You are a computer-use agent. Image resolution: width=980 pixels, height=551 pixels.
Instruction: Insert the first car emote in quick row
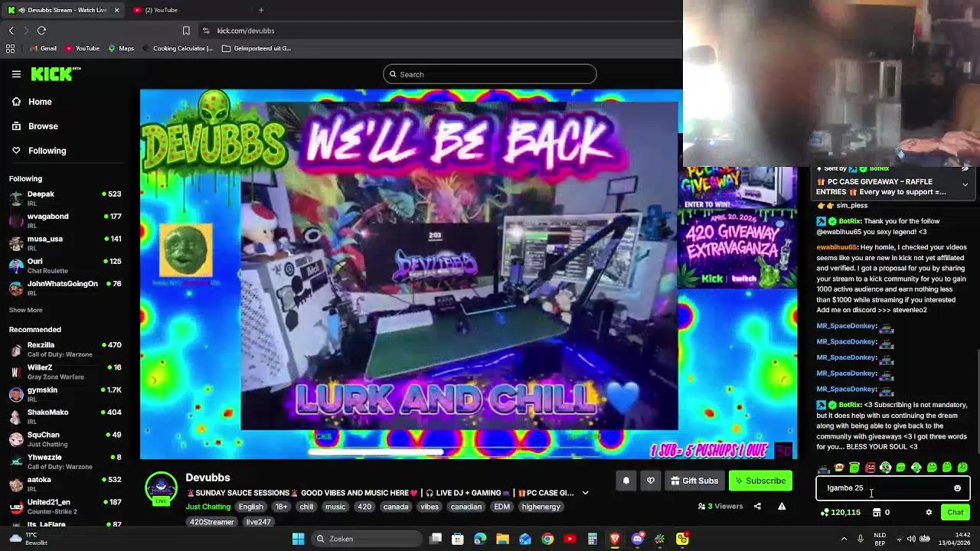(x=824, y=468)
